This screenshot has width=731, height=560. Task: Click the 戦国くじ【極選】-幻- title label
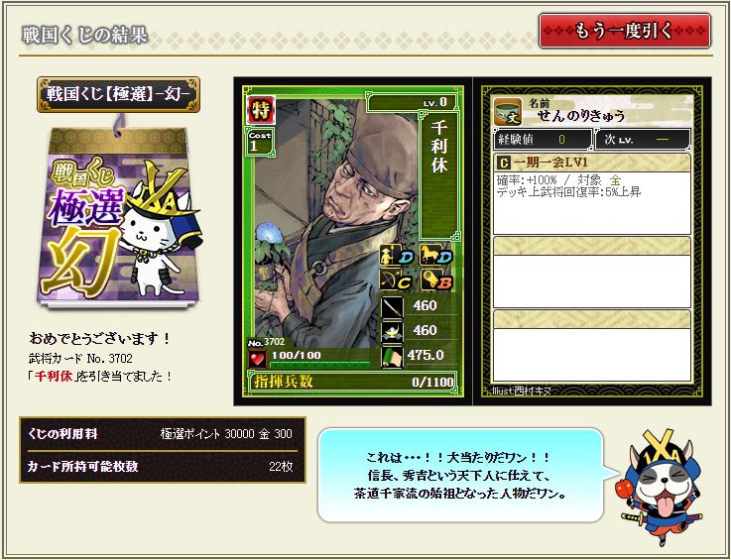(118, 94)
